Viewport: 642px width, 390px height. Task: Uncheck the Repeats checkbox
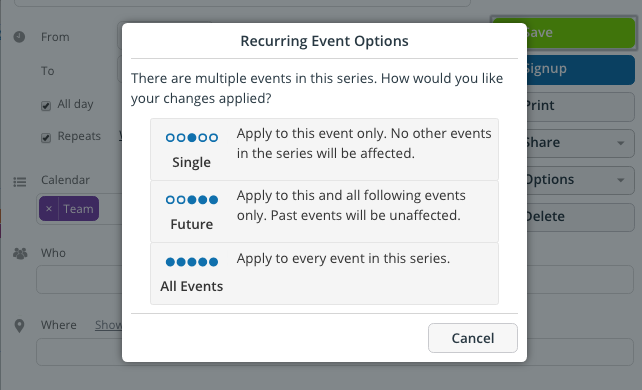point(46,138)
